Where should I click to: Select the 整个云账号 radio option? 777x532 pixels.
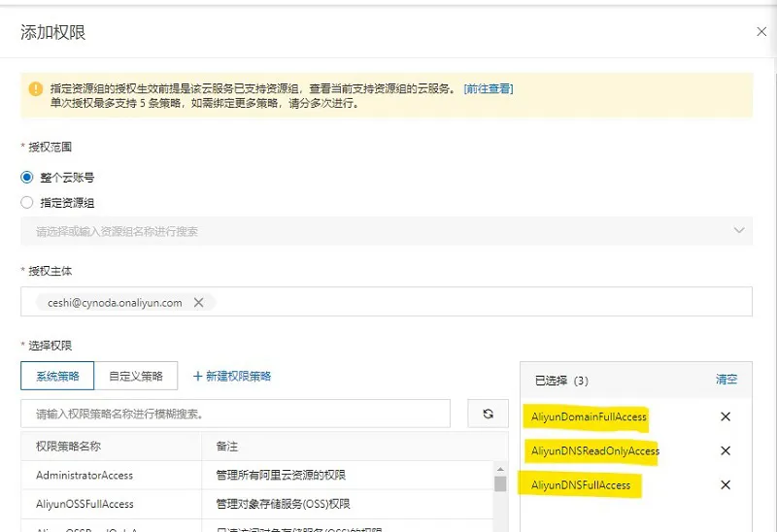[27, 177]
